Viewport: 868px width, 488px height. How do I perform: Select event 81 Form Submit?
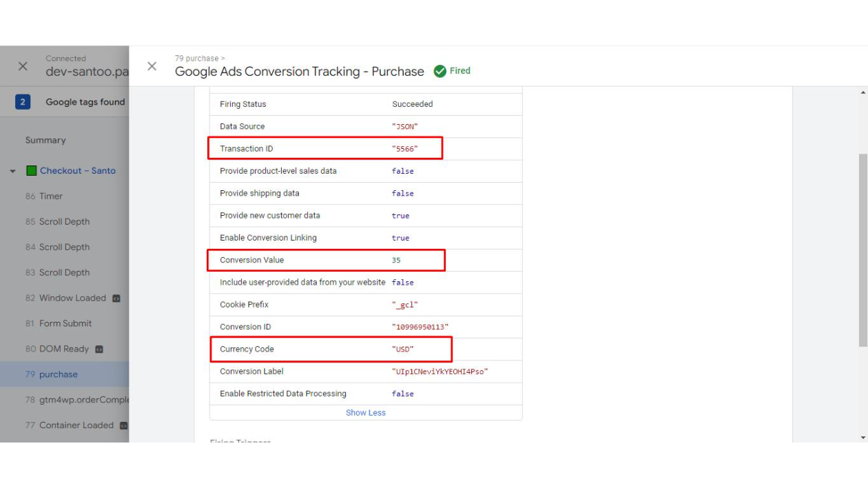click(x=59, y=323)
